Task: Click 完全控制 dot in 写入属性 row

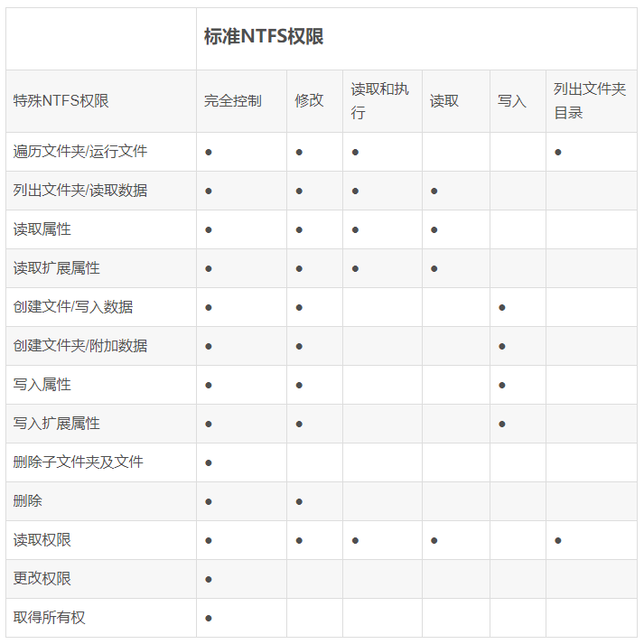Action: pyautogui.click(x=209, y=386)
